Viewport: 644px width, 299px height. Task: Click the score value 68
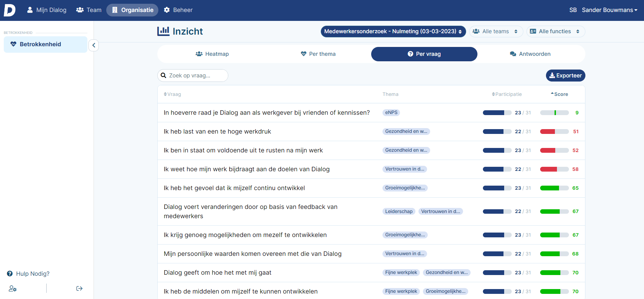pos(575,254)
